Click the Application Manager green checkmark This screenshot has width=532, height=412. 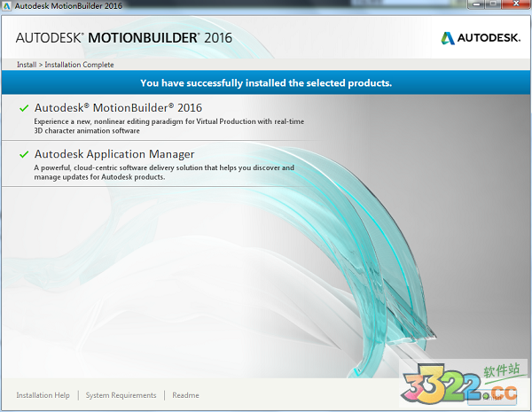point(24,155)
